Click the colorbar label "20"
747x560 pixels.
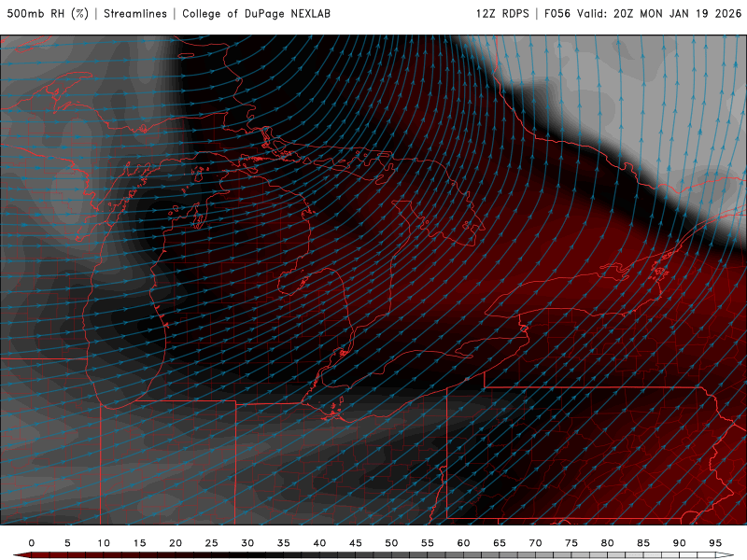(x=176, y=543)
